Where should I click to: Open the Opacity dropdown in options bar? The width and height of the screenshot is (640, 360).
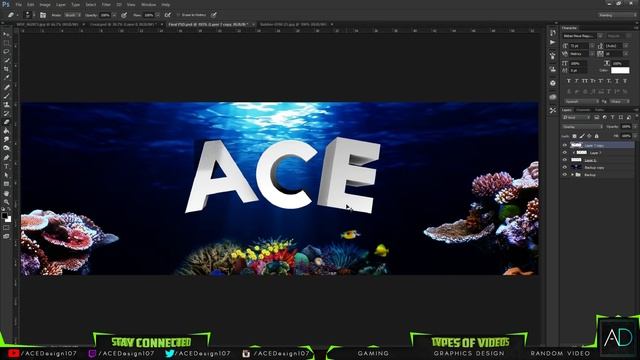[114, 15]
